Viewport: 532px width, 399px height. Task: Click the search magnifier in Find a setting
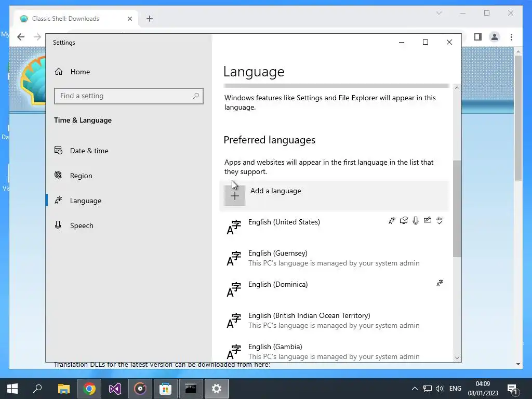point(196,96)
